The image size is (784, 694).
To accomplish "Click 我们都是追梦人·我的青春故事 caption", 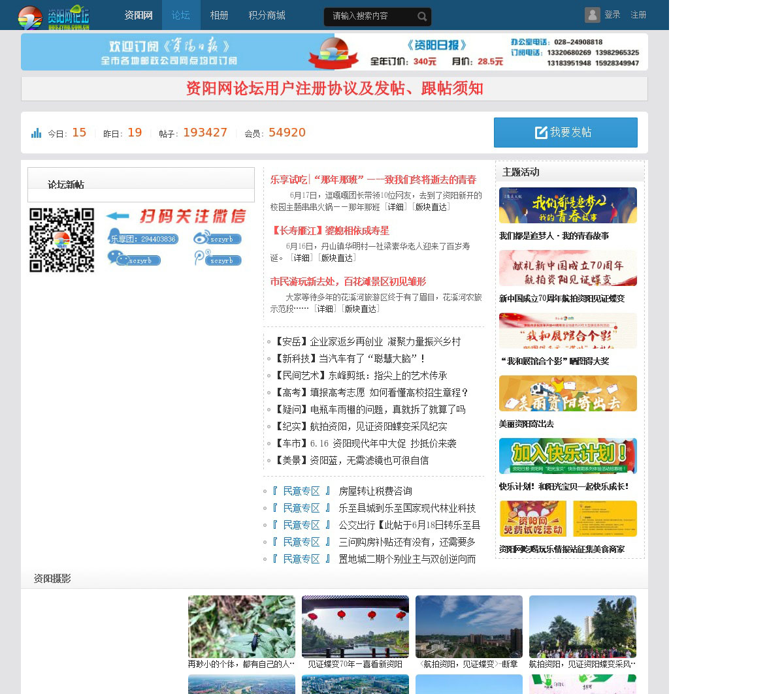I will [554, 236].
